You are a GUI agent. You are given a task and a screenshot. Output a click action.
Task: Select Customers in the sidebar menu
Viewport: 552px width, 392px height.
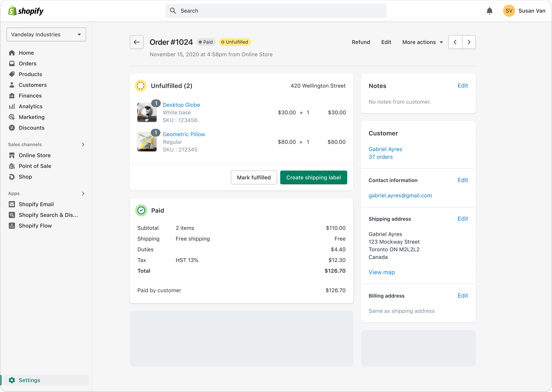tap(33, 85)
